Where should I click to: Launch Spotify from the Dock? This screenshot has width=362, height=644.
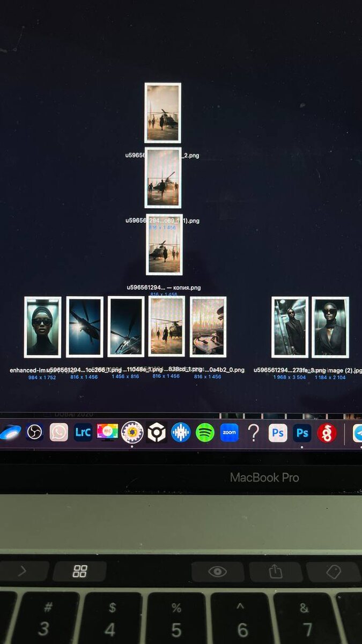pos(205,433)
